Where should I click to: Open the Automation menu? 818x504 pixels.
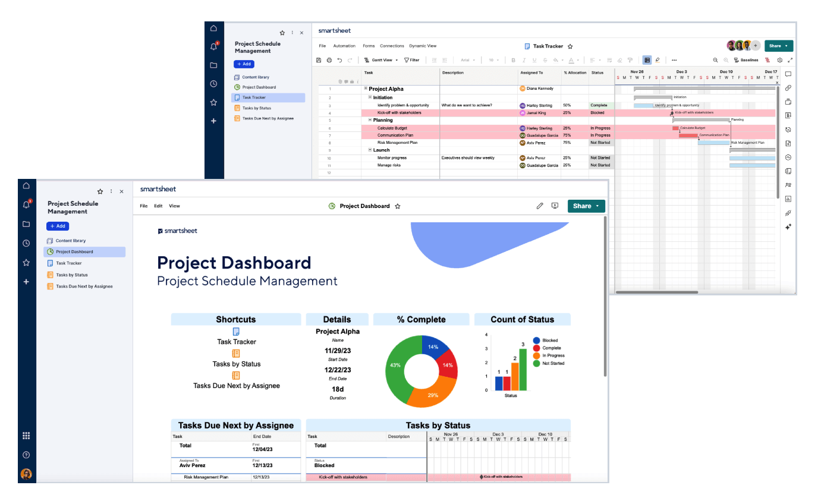(x=344, y=46)
